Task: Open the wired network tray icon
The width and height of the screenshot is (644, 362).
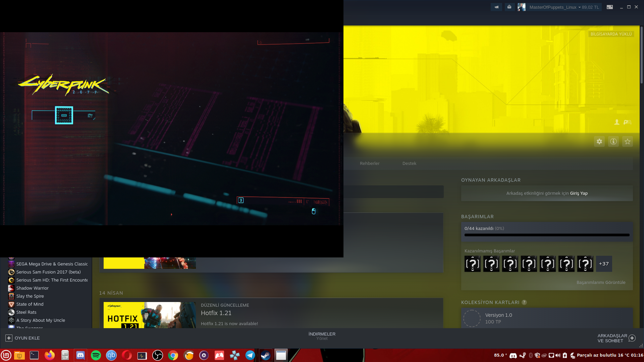Action: [551, 356]
